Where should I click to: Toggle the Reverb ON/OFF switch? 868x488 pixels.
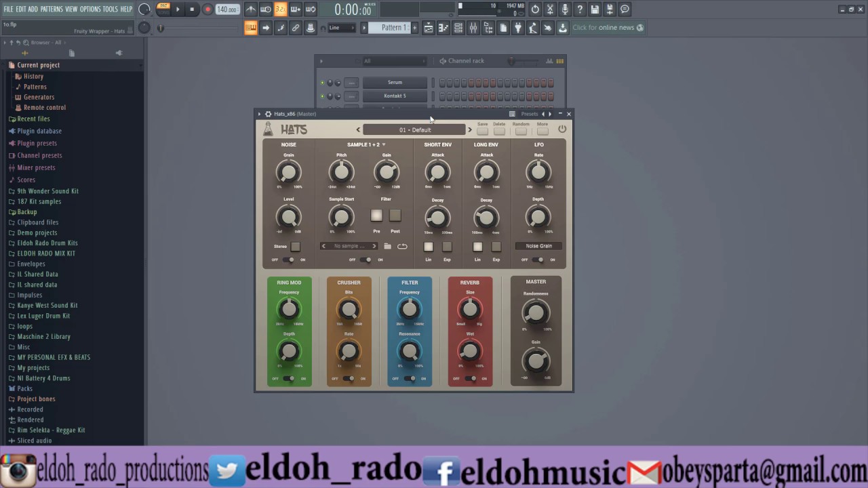[470, 379]
